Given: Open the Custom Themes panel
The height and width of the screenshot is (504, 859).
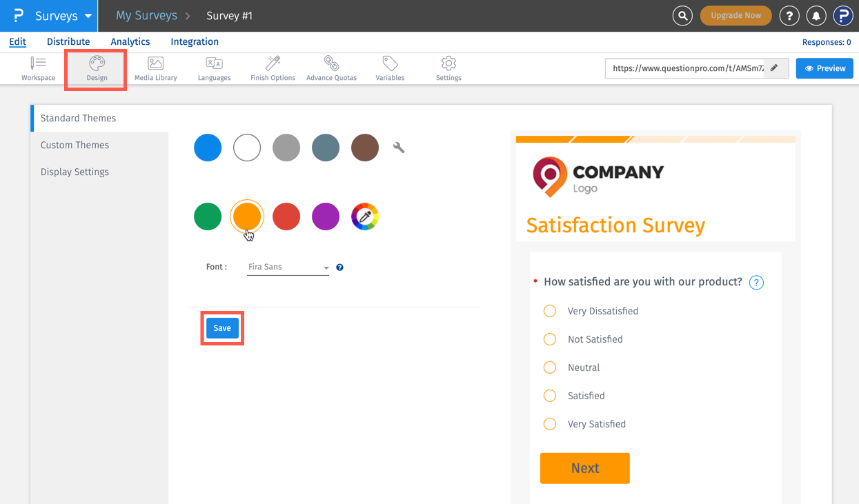Looking at the screenshot, I should (75, 145).
